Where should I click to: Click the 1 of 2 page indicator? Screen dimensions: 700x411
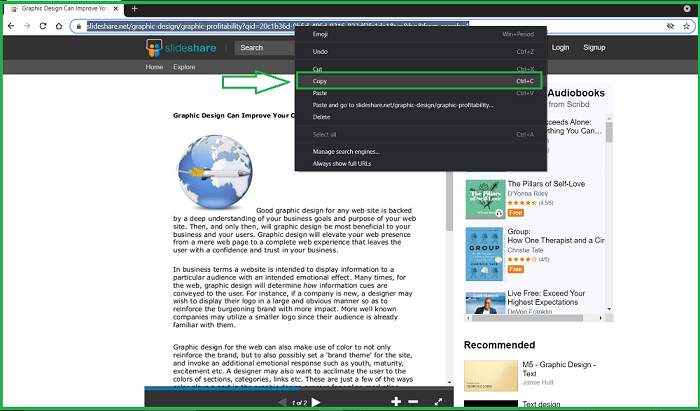point(299,403)
